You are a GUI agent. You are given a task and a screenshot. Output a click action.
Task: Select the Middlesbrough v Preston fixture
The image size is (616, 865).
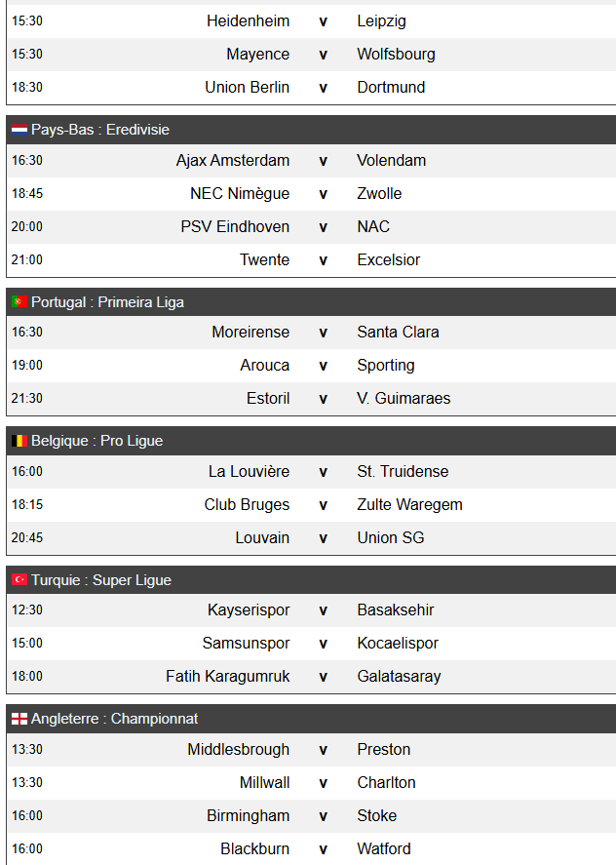[323, 750]
